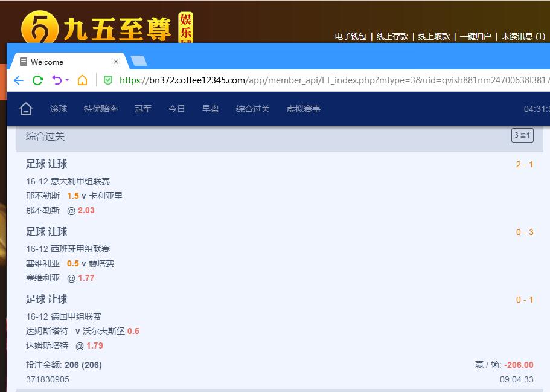Click the 那不勒斯 @ 2.03 odds line
This screenshot has height=392, width=550.
point(60,210)
